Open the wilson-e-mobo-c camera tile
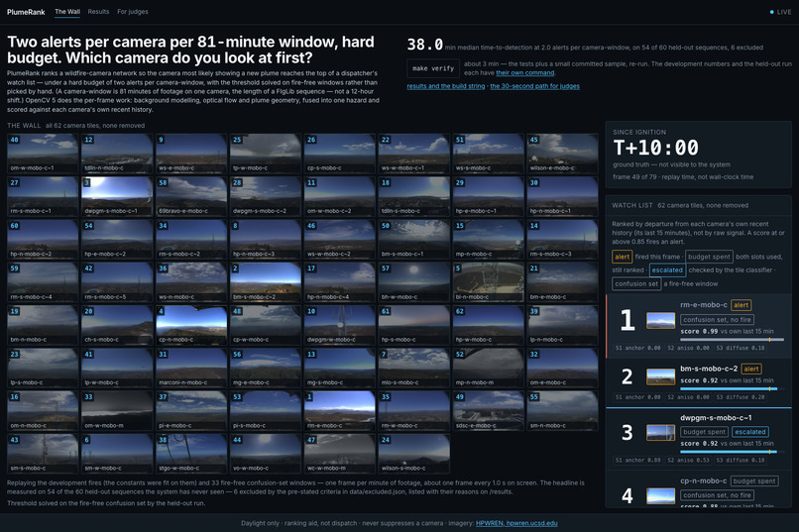The image size is (799, 532). (562, 154)
